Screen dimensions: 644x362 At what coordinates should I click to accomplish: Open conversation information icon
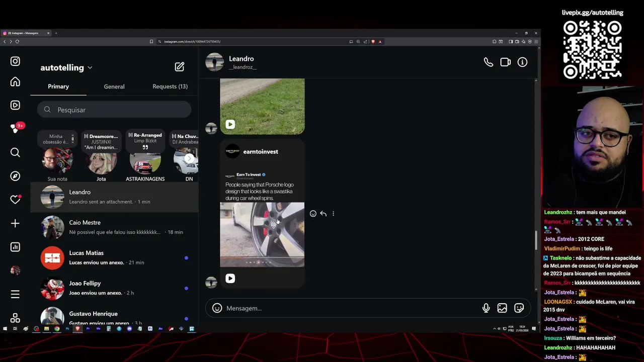[x=522, y=62]
